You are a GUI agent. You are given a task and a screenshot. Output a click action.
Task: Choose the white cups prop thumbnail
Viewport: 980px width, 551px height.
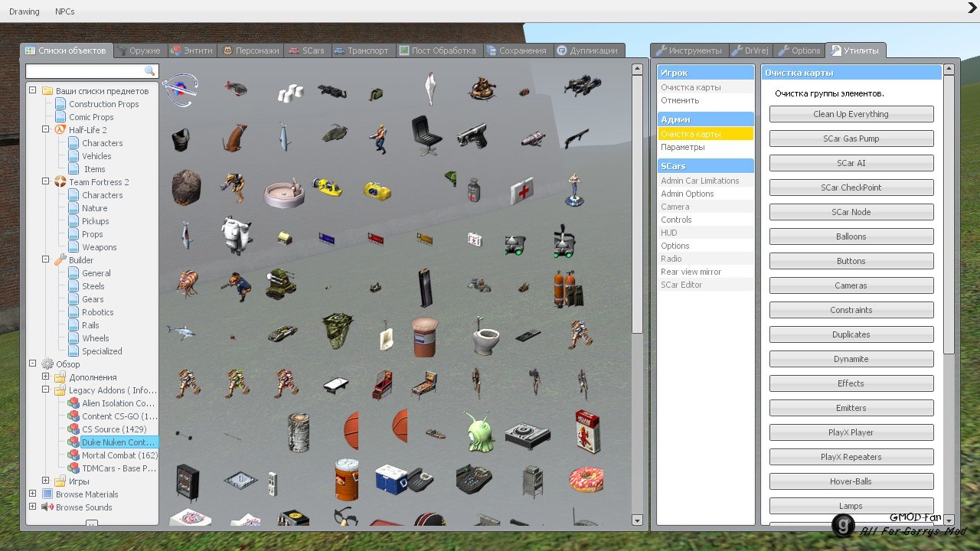289,93
